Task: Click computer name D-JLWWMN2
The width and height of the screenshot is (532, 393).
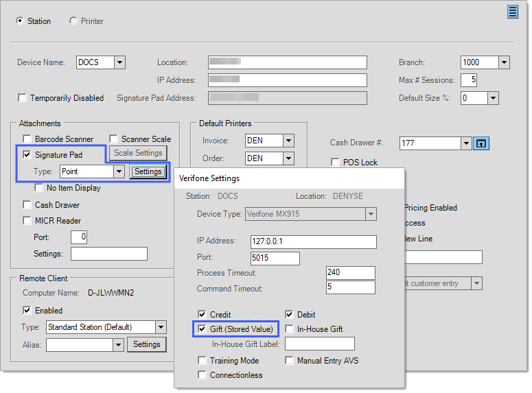Action: [x=111, y=293]
